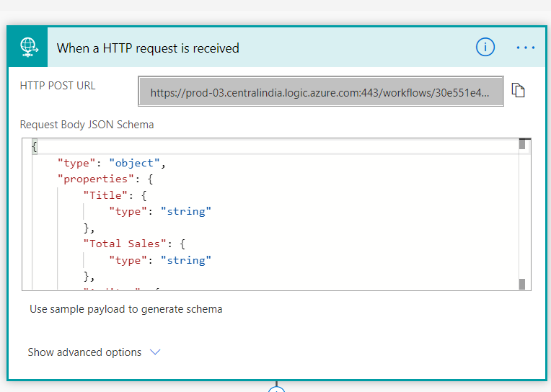Expand Show advanced options
Viewport: 551px width, 392px height.
coord(94,352)
